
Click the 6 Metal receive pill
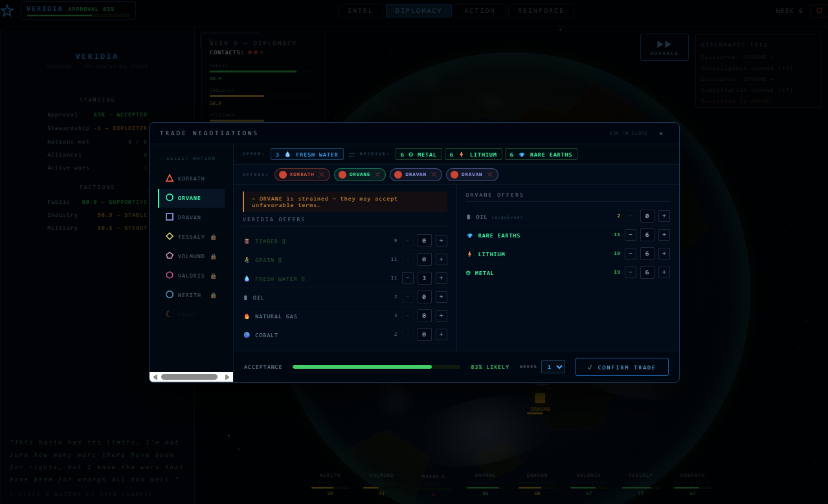click(419, 155)
